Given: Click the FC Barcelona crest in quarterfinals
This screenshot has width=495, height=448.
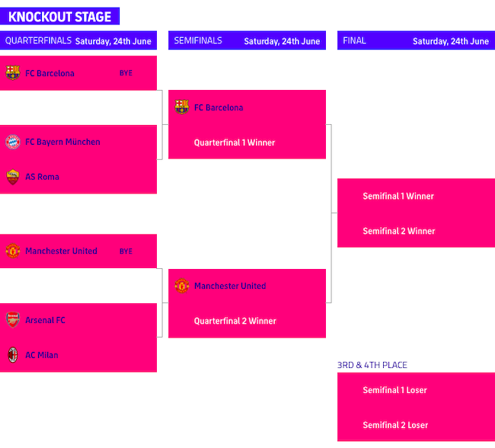Looking at the screenshot, I should [12, 73].
